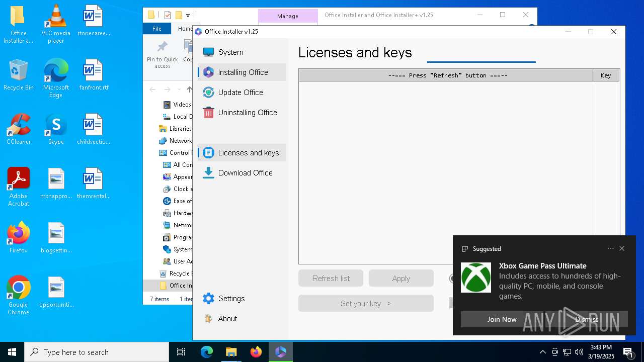Click Pin to Quick access in Explorer ribbon
The width and height of the screenshot is (644, 362).
[162, 55]
